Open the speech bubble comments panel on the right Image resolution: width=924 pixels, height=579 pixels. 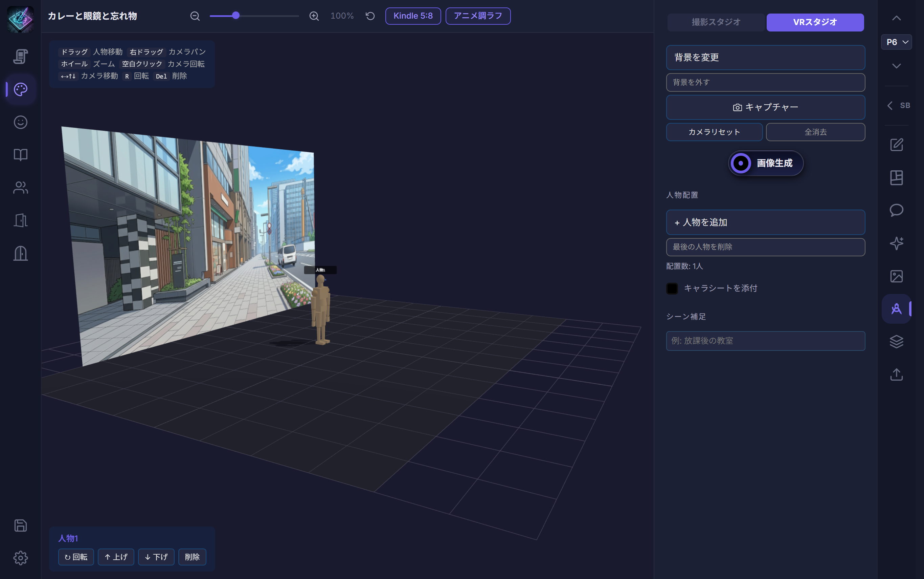[x=897, y=210]
